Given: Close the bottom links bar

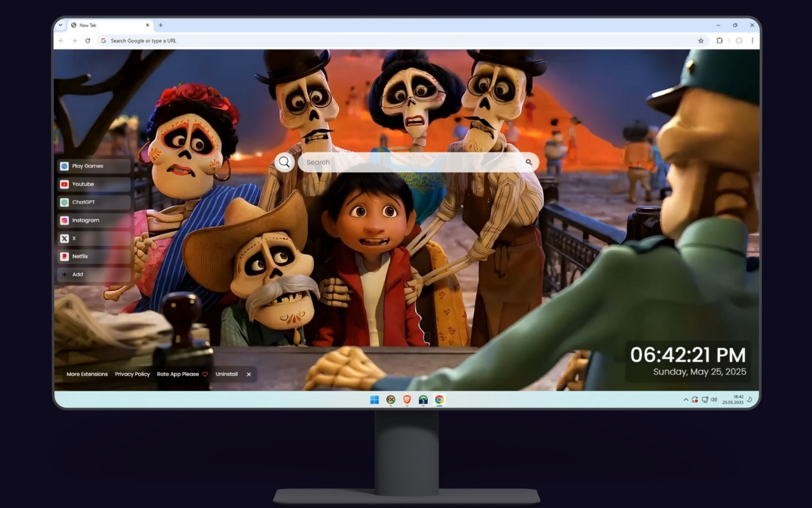Looking at the screenshot, I should [249, 374].
